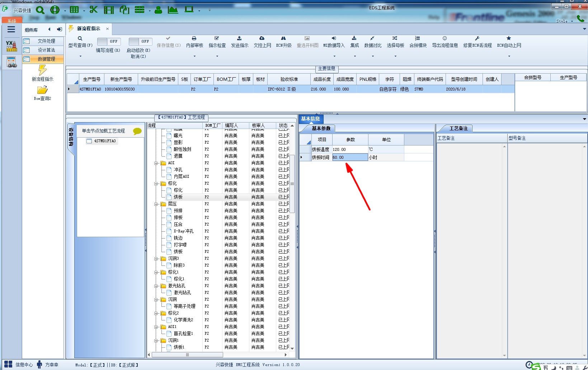The image size is (588, 370).
Task: Click the green monitor screen icon
Action: tap(189, 10)
